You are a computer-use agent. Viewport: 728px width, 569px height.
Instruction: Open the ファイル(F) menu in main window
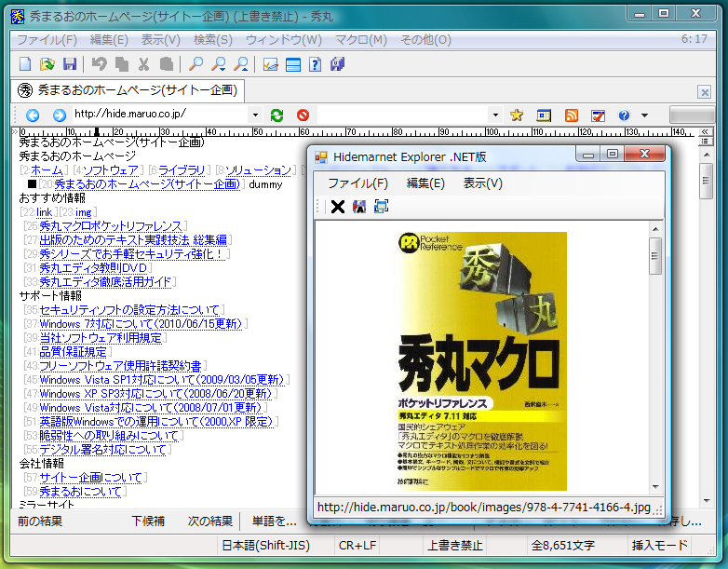[x=47, y=40]
